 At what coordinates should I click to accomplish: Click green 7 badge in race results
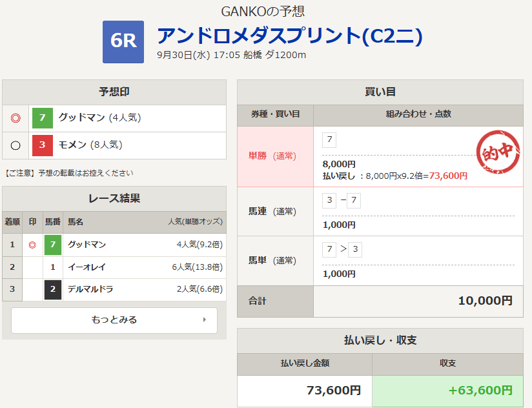(x=53, y=245)
